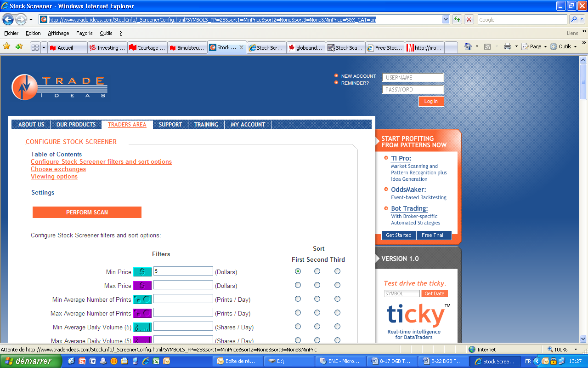Click the Min Price dollar filter icon
588x368 pixels.
coord(142,272)
